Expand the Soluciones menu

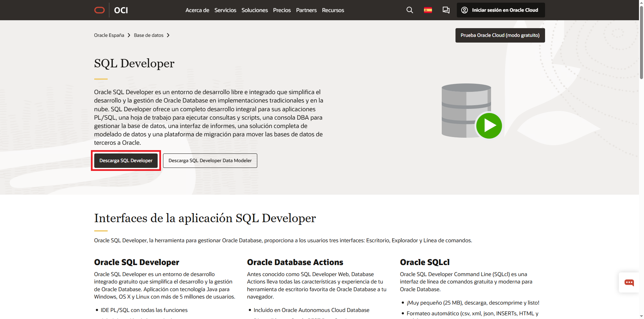click(254, 10)
